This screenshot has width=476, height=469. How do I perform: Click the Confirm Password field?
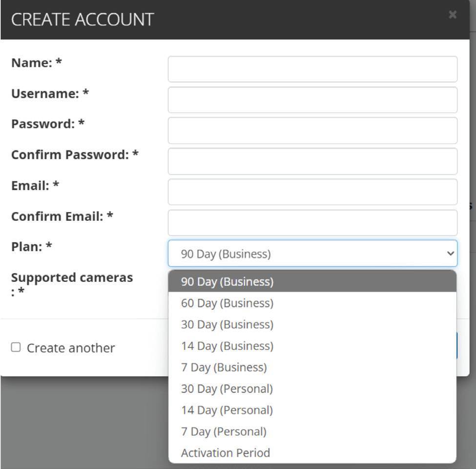coord(312,161)
